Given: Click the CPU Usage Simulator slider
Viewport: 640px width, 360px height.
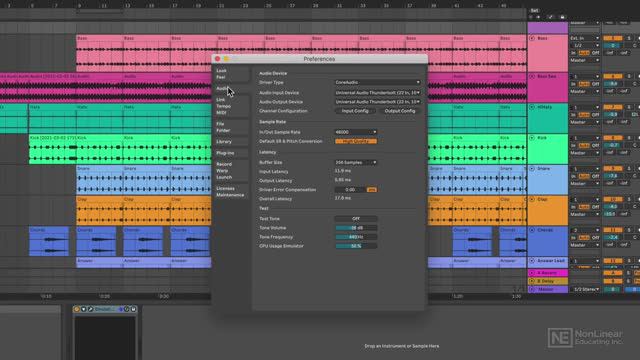Looking at the screenshot, I should point(356,246).
